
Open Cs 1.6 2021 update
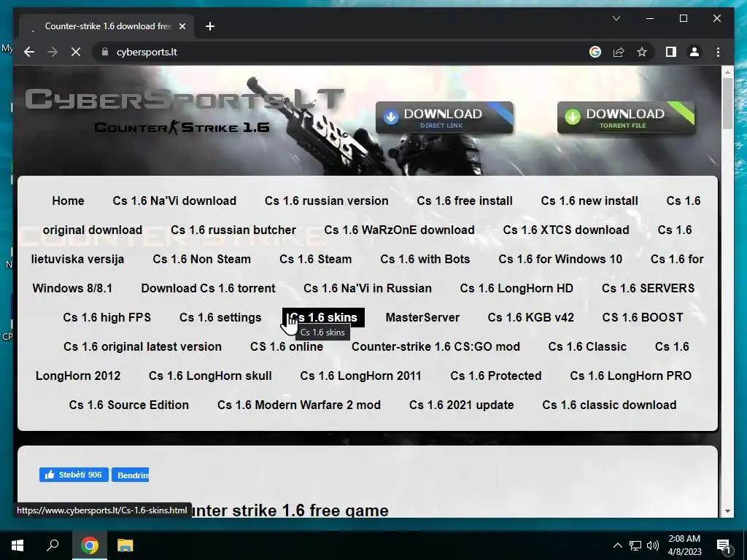[461, 404]
